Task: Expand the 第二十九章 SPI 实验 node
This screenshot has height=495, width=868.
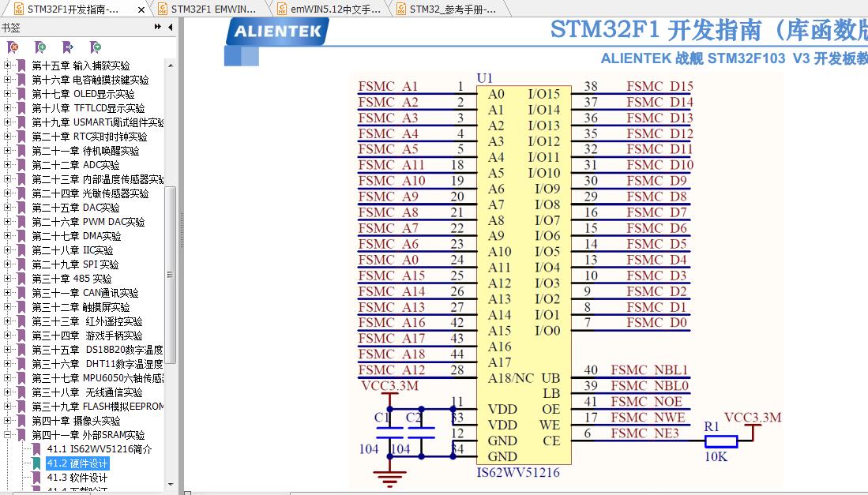Action: [7, 264]
